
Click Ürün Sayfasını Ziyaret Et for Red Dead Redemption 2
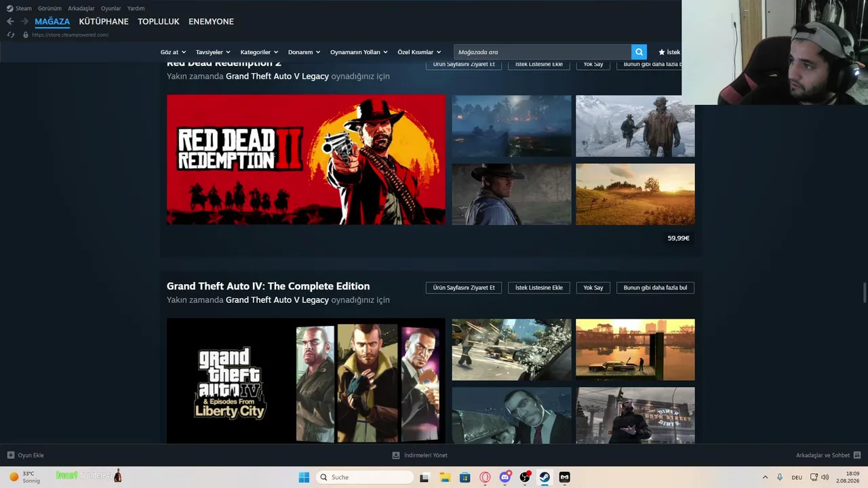click(464, 64)
